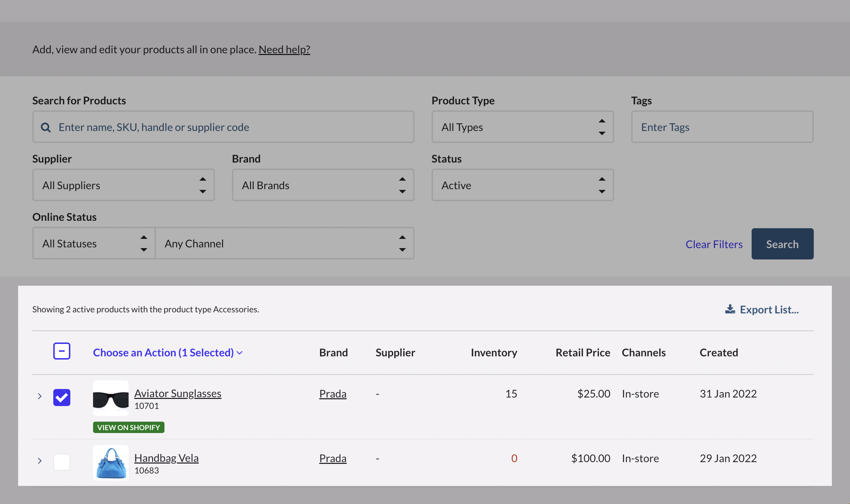The height and width of the screenshot is (504, 850).
Task: Uncheck the Aviator Sunglasses checkbox
Action: pyautogui.click(x=62, y=397)
